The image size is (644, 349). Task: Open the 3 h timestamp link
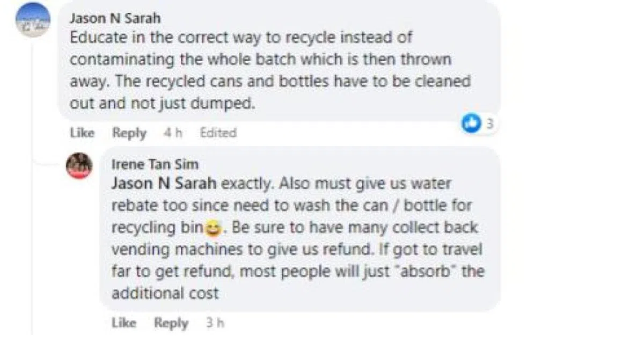(x=215, y=323)
